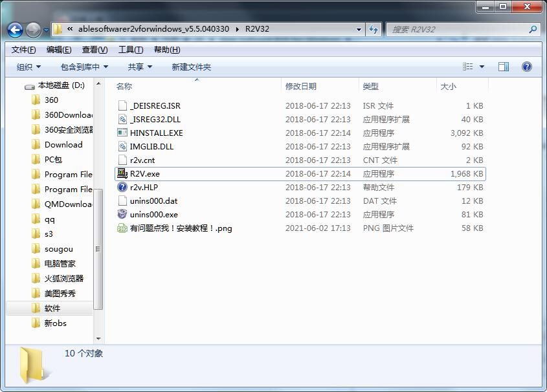Click the sidebar vertical scrollbar thumb

[98, 249]
